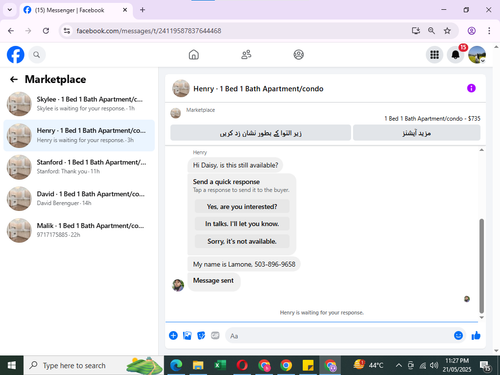Open File Explorer from taskbar
Screen dimensions: 500x375
(198, 365)
